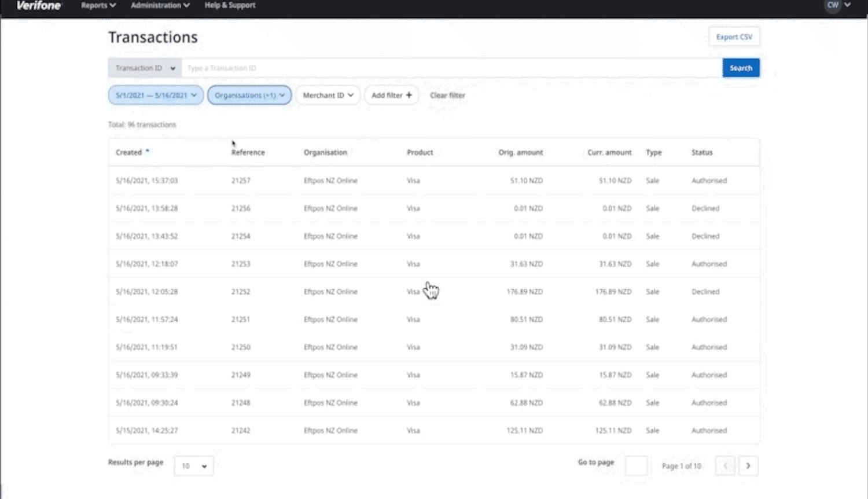
Task: Open the Merchant ID filter dropdown
Action: pyautogui.click(x=328, y=95)
